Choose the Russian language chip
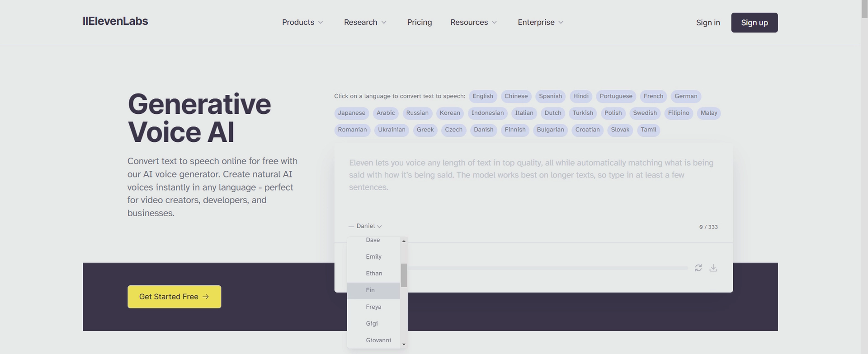 (x=417, y=113)
